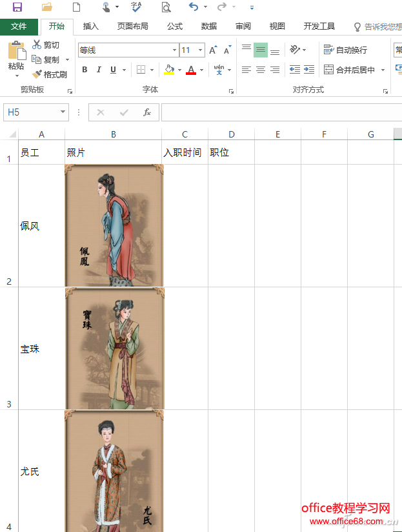Open the Print Preview icon
This screenshot has height=532, width=402.
(166, 7)
